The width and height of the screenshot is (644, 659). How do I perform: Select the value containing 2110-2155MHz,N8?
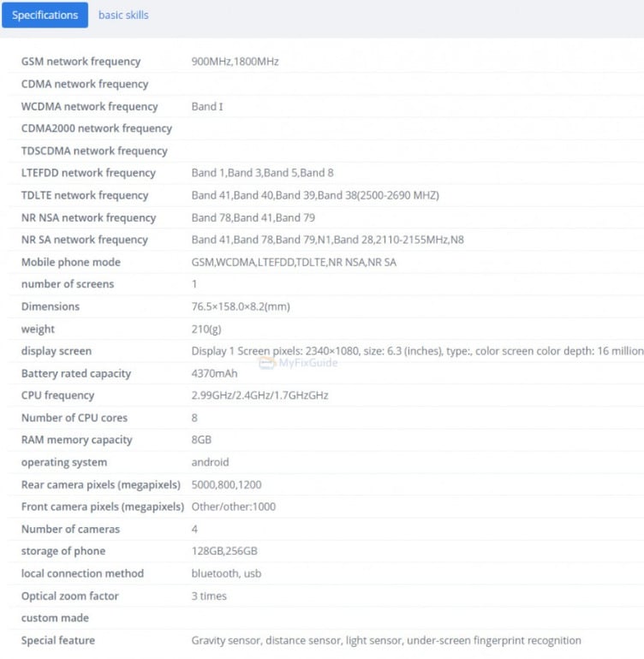(x=327, y=240)
